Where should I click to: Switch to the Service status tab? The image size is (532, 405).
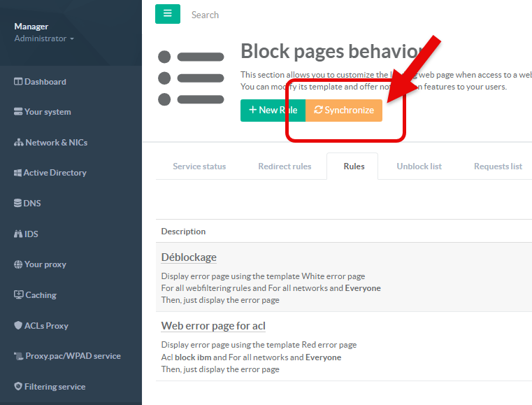[199, 166]
